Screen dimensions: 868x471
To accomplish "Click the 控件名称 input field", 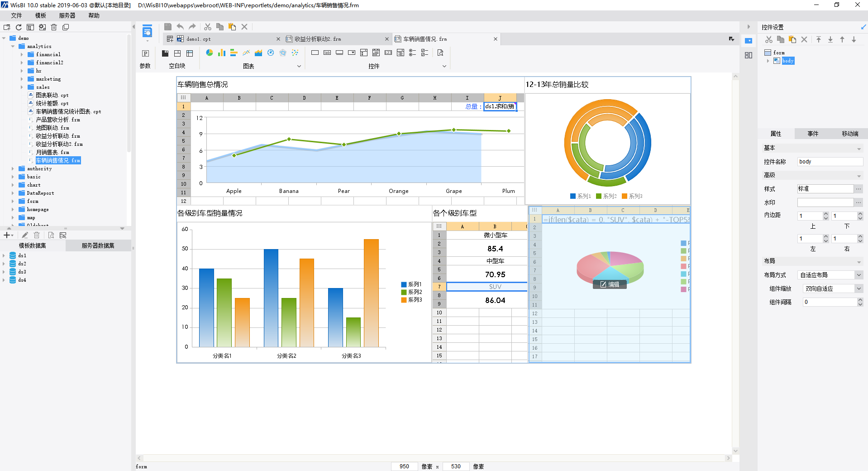I will (x=830, y=162).
